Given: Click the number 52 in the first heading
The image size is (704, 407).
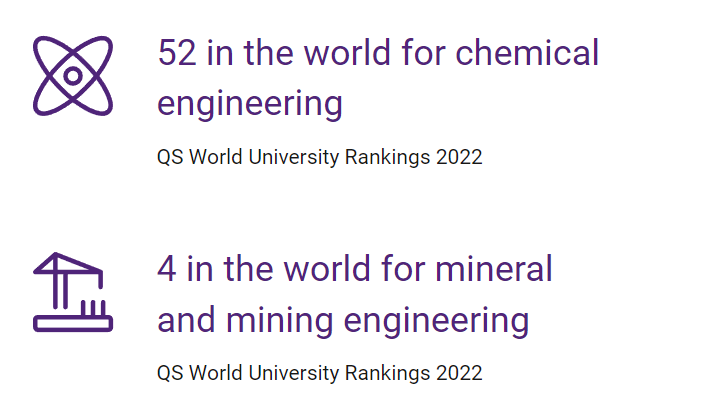Looking at the screenshot, I should [x=177, y=53].
